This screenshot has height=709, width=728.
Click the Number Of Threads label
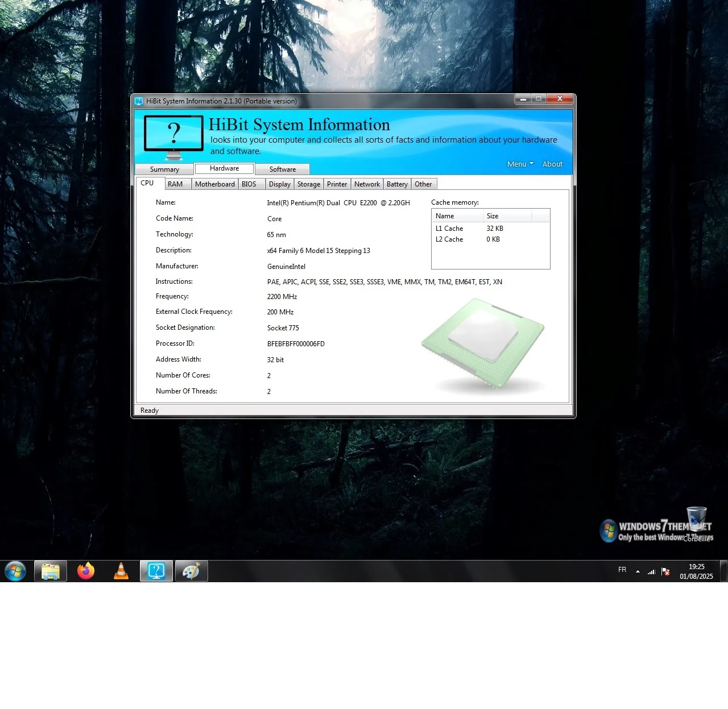click(x=187, y=391)
